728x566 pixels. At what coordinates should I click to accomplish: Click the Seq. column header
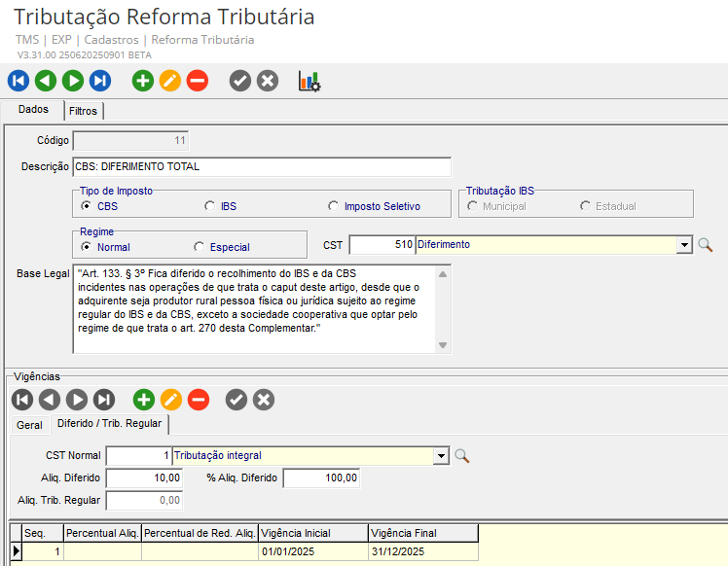43,534
